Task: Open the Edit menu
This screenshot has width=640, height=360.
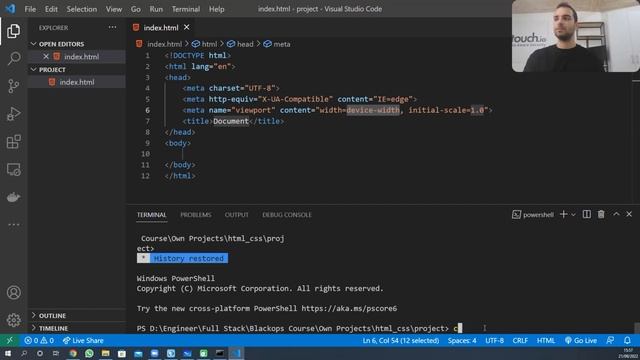Action: coord(51,9)
